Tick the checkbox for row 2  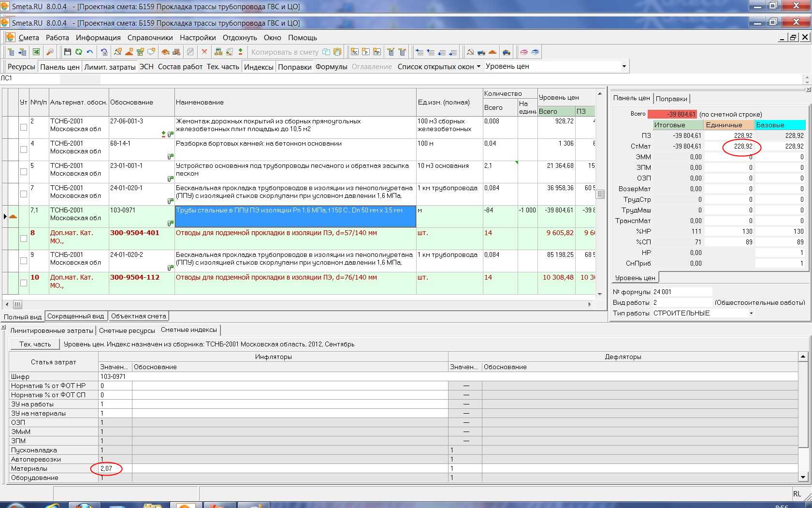pos(23,127)
